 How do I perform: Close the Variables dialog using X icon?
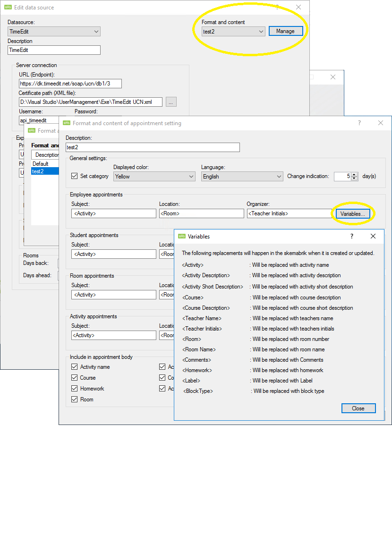click(x=373, y=236)
